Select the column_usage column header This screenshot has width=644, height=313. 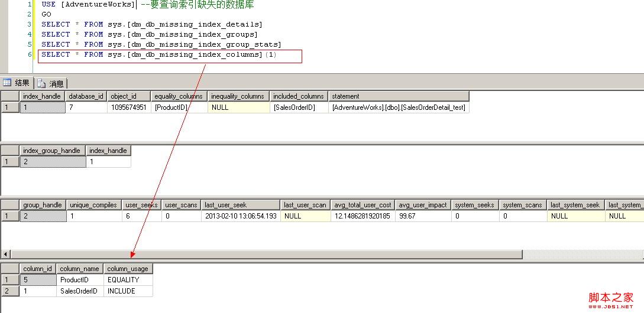128,269
